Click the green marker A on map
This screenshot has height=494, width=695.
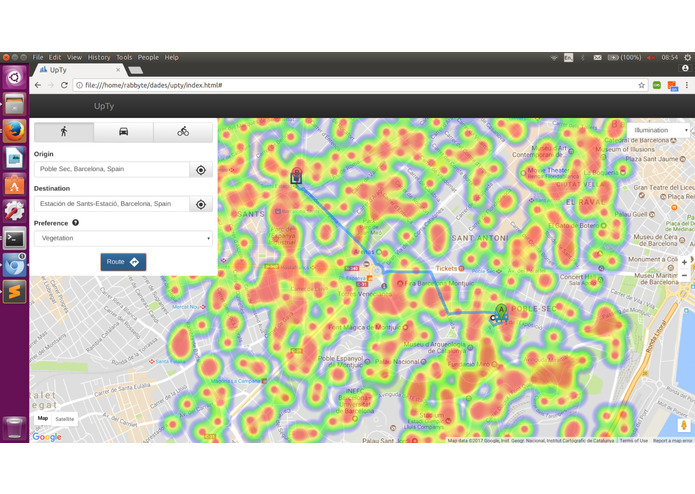501,312
